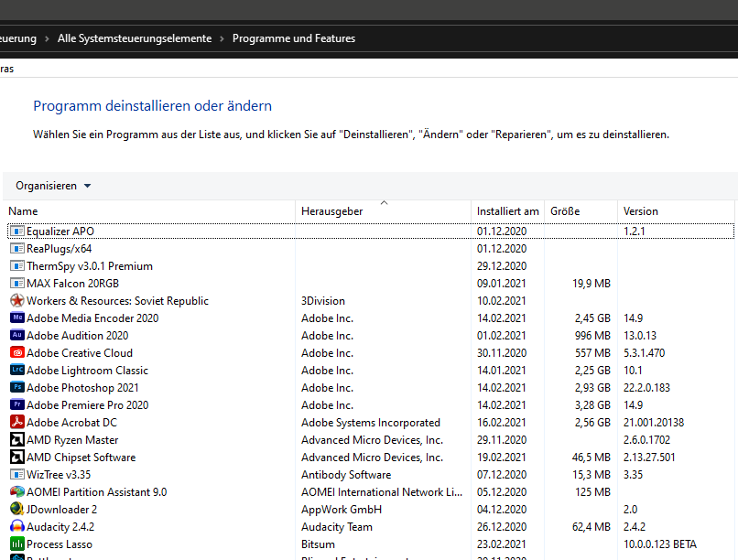The image size is (738, 560).
Task: Navigate to Alle Systemsteuerungselemente breadcrumb
Action: click(x=135, y=38)
